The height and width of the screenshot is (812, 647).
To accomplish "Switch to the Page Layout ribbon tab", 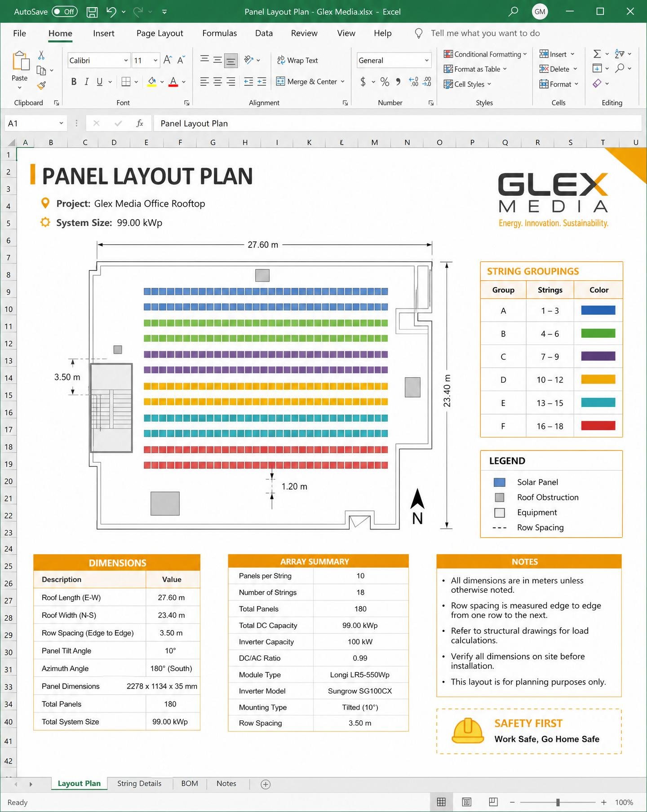I will (x=160, y=33).
